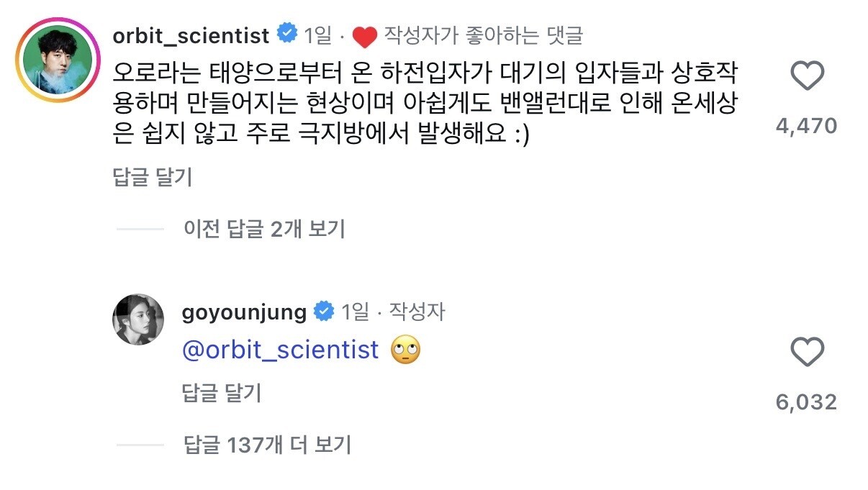Click the 작성자 label beside goyounjung
Screen dimensions: 868x490
pyautogui.click(x=417, y=312)
